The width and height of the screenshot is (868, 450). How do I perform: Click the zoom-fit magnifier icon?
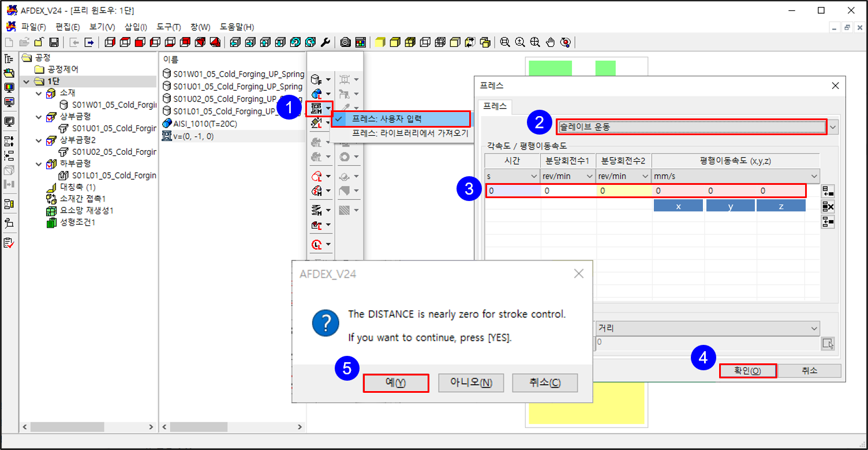tap(506, 42)
